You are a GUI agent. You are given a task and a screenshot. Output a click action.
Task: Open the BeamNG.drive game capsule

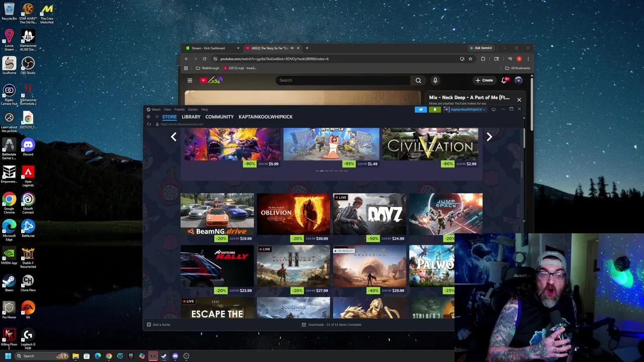click(217, 217)
